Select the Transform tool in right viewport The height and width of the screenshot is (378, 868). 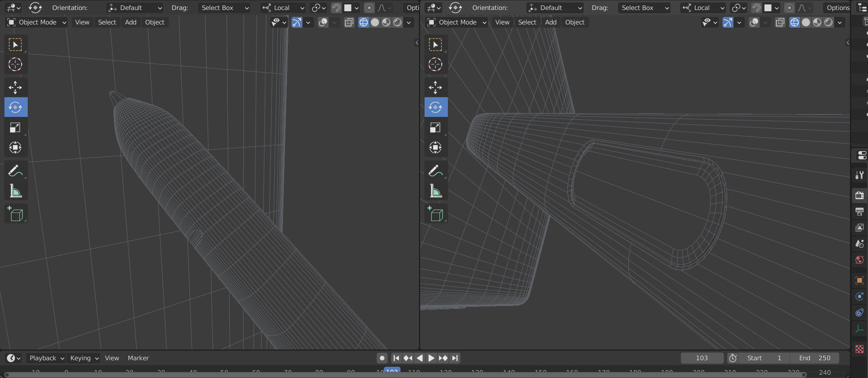coord(435,147)
